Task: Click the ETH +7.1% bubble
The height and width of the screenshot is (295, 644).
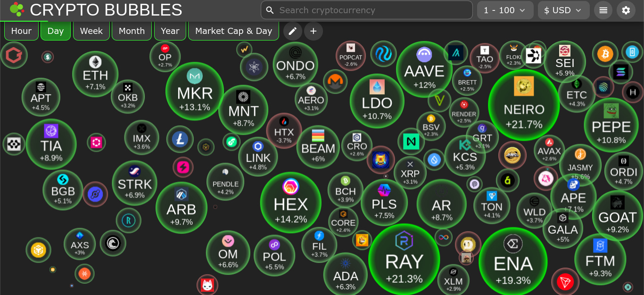Action: click(95, 74)
